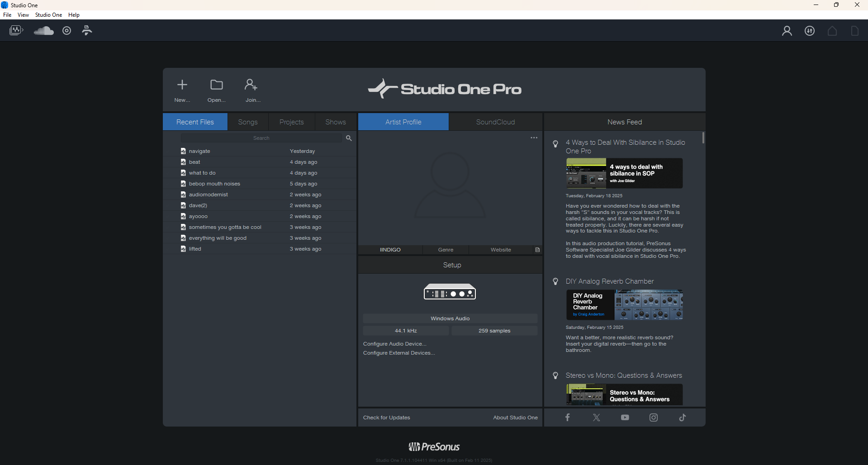Open the Help menu
This screenshot has width=868, height=465.
click(x=74, y=15)
